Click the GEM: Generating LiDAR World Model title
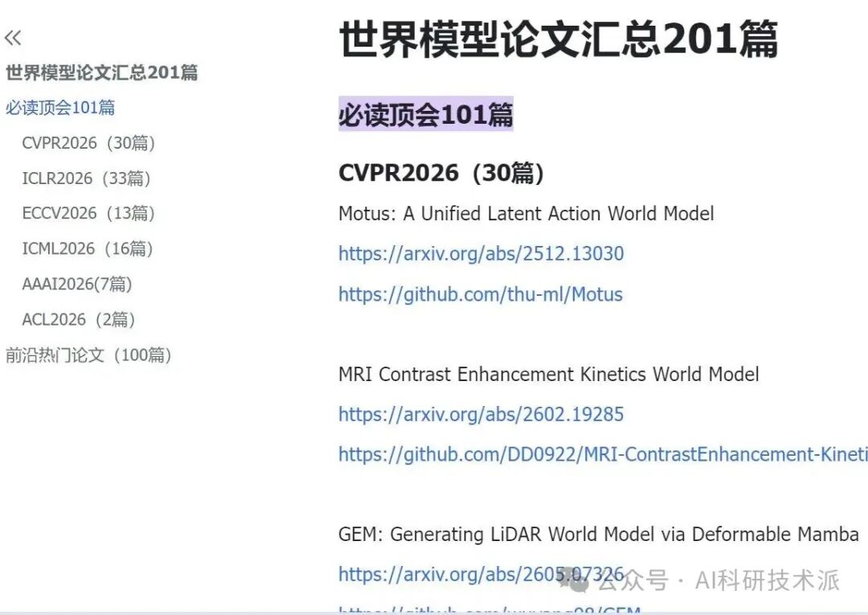This screenshot has width=868, height=615. tap(599, 534)
